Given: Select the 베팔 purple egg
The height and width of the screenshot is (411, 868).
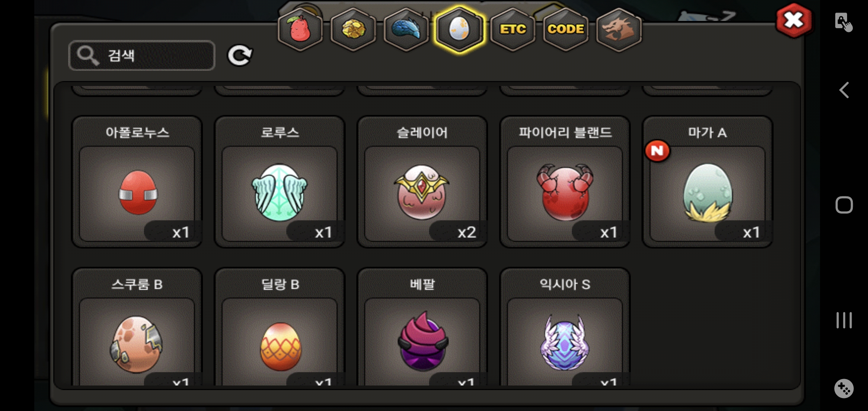Looking at the screenshot, I should (422, 327).
